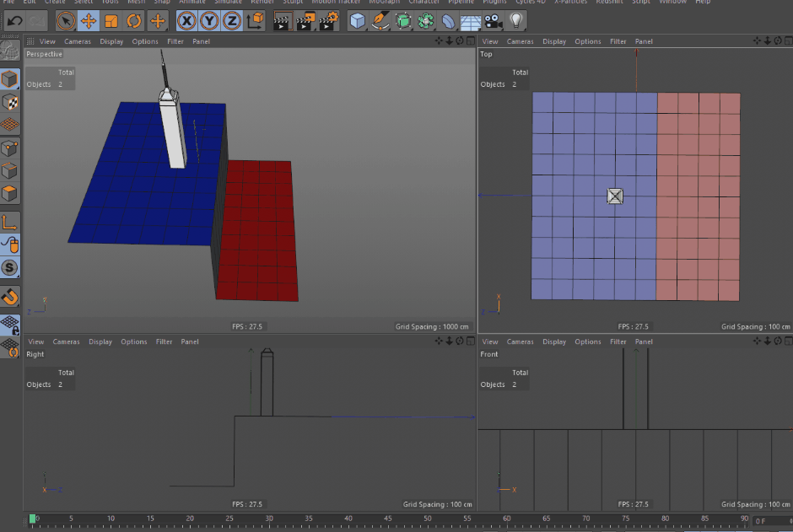Screen dimensions: 793x532
Task: Click Top viewport rotate icon
Action: point(778,41)
